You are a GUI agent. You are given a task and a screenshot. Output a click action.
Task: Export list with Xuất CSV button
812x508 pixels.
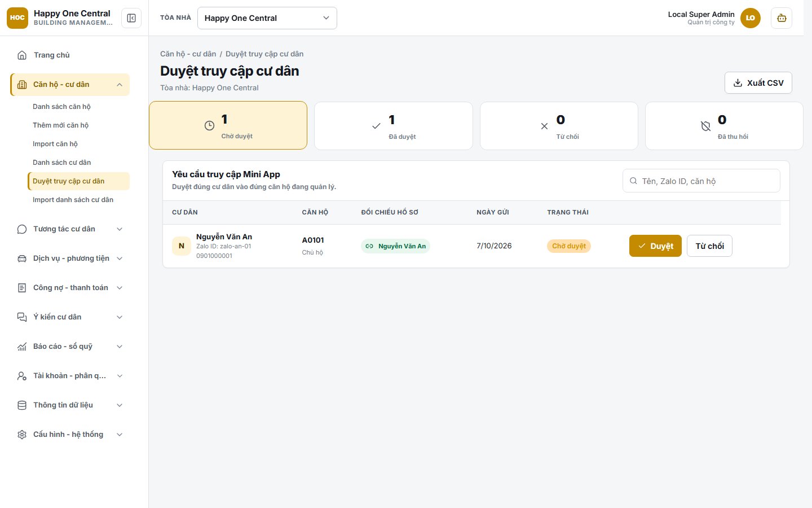758,83
